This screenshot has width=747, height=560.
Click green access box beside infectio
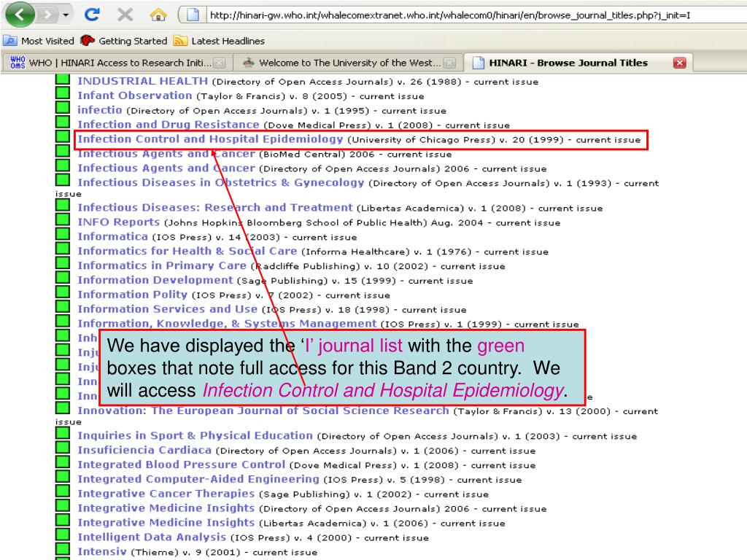tap(63, 107)
